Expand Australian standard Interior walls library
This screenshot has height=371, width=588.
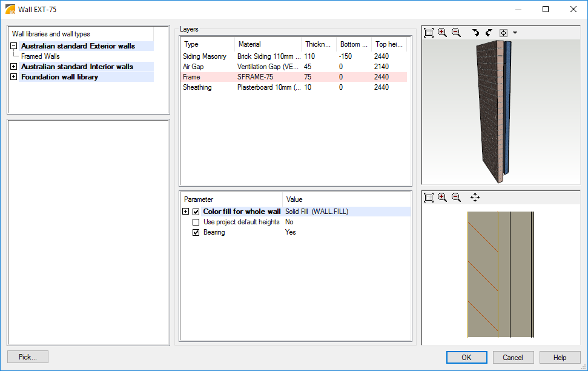[13, 67]
